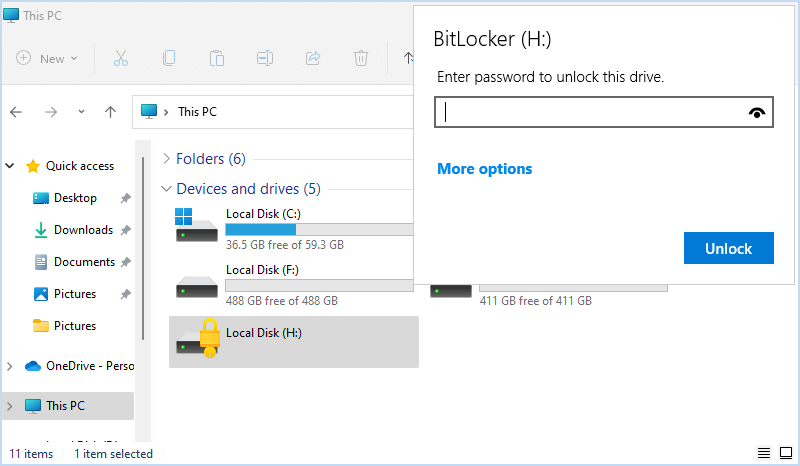The image size is (800, 466).
Task: Click the More options link
Action: pos(485,169)
